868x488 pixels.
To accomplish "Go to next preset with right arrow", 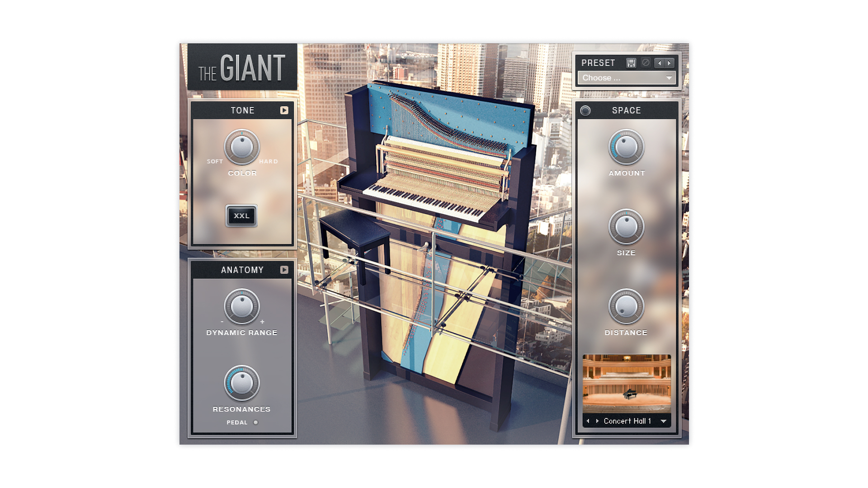I will 670,63.
